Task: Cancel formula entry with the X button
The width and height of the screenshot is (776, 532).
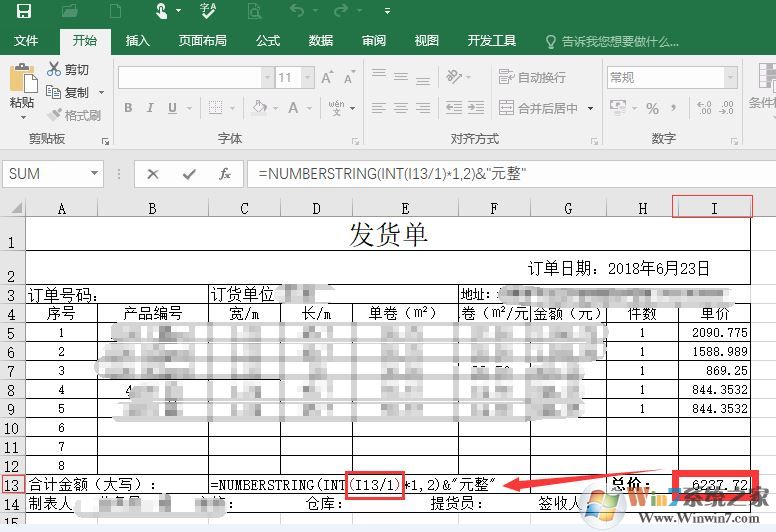Action: [153, 174]
